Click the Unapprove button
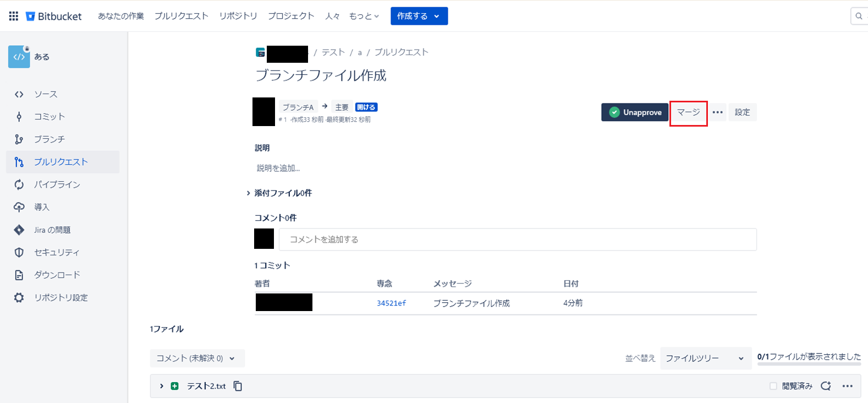Image resolution: width=868 pixels, height=403 pixels. pyautogui.click(x=635, y=112)
